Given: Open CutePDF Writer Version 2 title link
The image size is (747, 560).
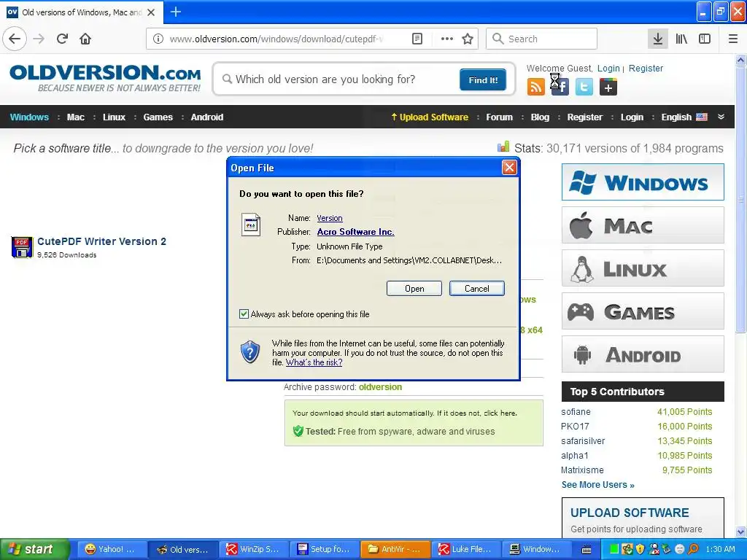Looking at the screenshot, I should tap(102, 241).
